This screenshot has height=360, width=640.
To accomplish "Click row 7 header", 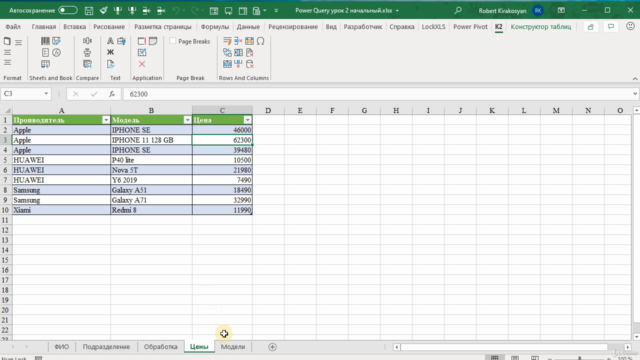I will point(6,180).
